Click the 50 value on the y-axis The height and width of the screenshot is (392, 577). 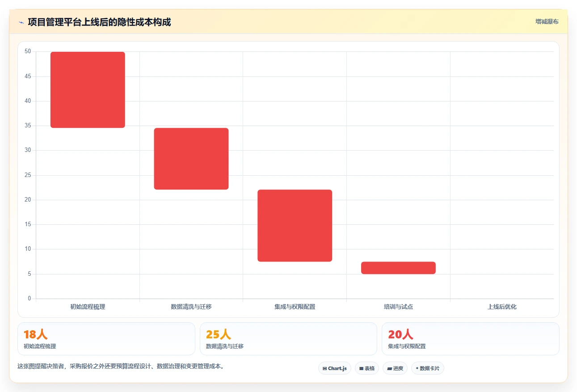point(28,51)
